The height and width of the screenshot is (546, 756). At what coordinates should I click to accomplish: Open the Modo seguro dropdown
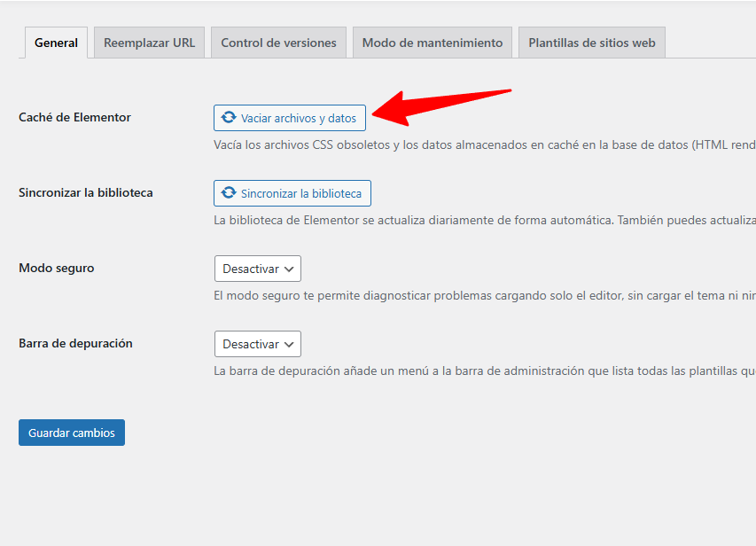(257, 269)
